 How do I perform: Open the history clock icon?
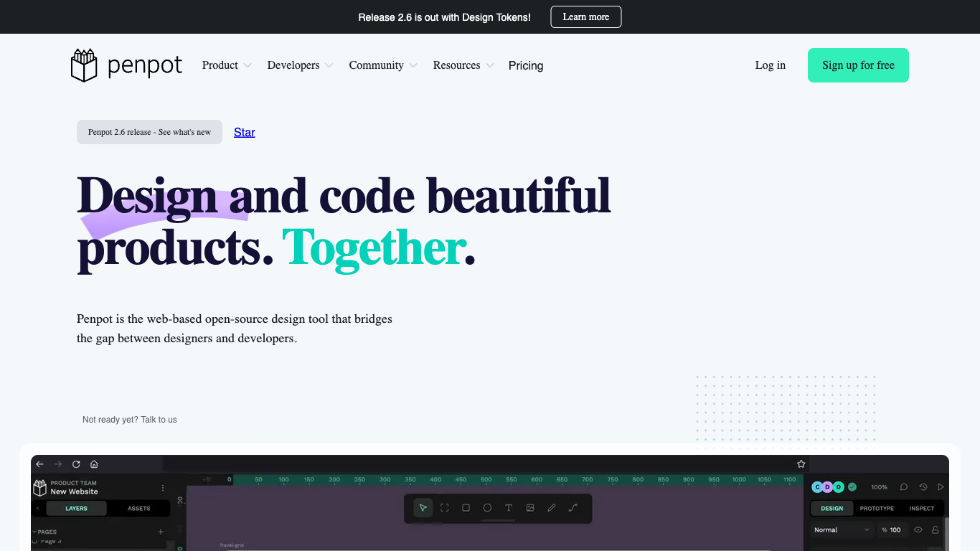coord(923,487)
